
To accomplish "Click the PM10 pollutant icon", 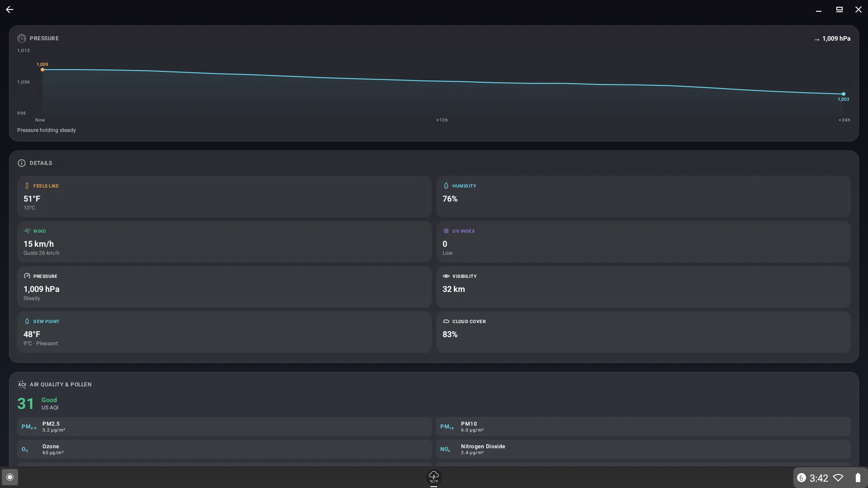I will 447,427.
